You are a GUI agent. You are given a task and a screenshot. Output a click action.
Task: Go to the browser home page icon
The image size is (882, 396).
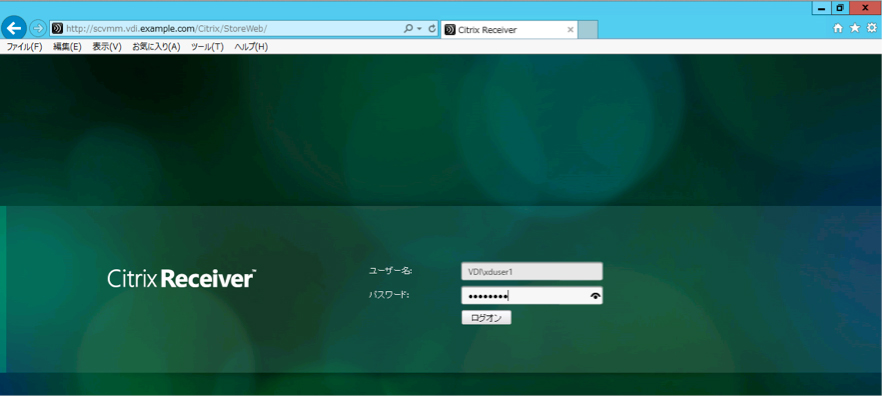(x=838, y=28)
